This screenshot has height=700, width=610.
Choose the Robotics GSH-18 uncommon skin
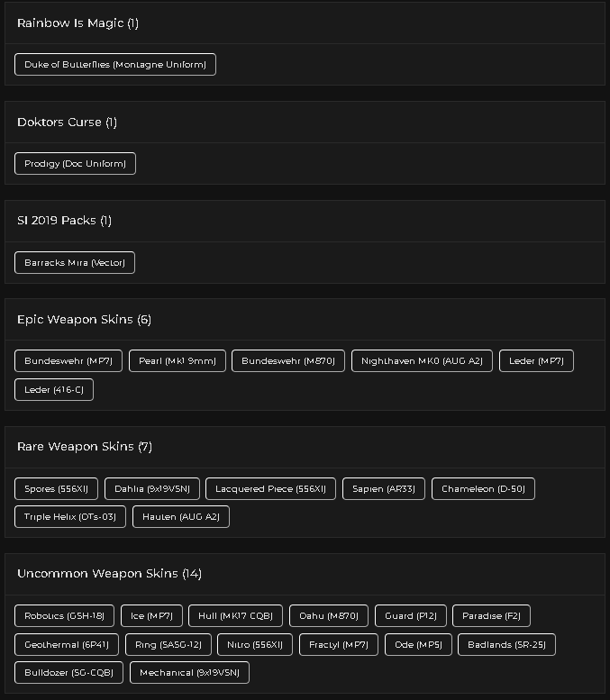64,615
